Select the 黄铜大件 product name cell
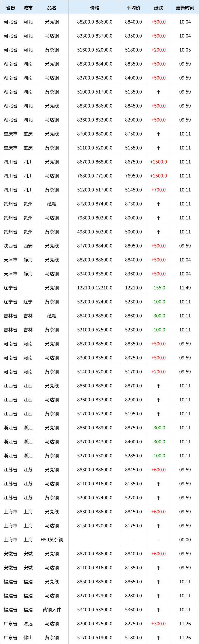Viewport: 199px width, 644px height. [52, 610]
